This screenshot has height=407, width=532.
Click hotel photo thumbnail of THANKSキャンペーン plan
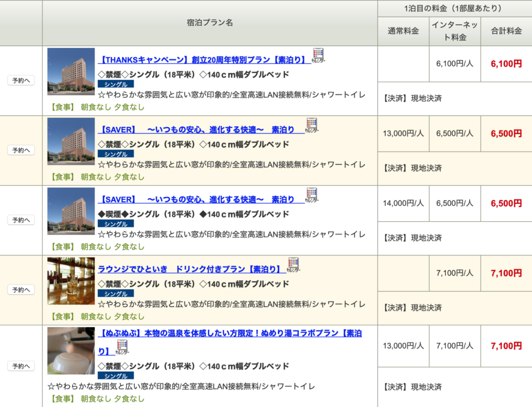tap(71, 72)
